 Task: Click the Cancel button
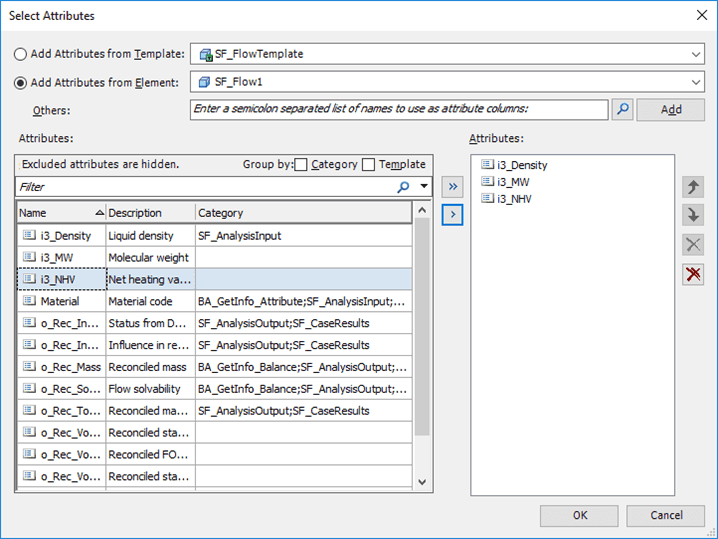click(x=666, y=516)
